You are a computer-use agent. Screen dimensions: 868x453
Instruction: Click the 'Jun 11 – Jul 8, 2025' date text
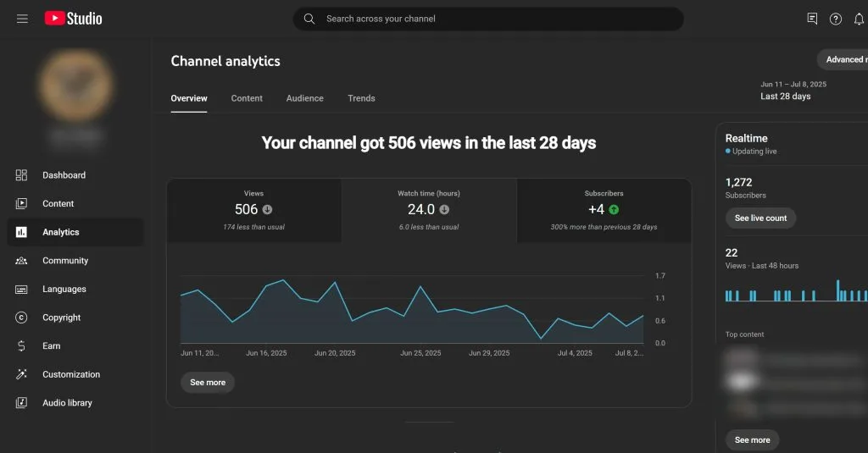click(793, 84)
